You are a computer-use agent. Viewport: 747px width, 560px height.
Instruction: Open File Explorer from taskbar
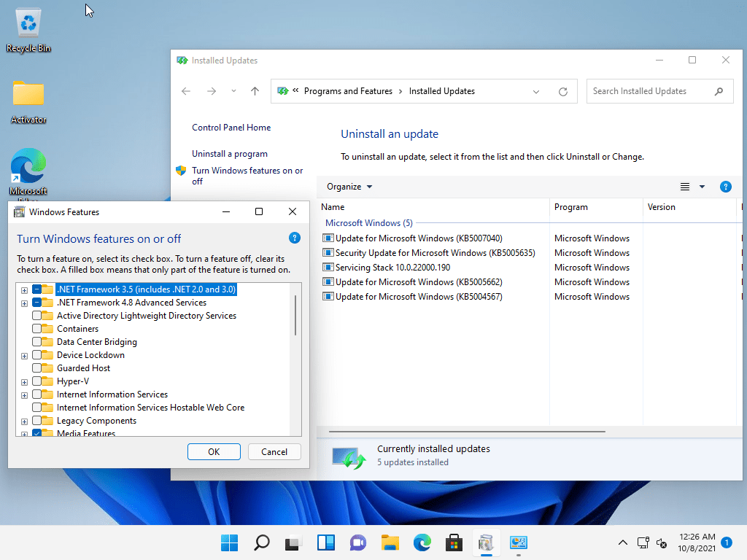click(390, 542)
